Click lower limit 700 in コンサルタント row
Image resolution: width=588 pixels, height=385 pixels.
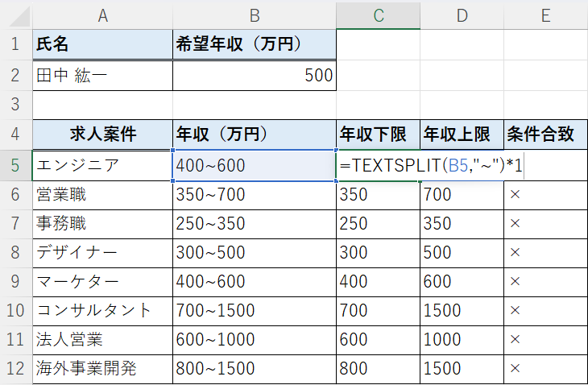(x=379, y=311)
